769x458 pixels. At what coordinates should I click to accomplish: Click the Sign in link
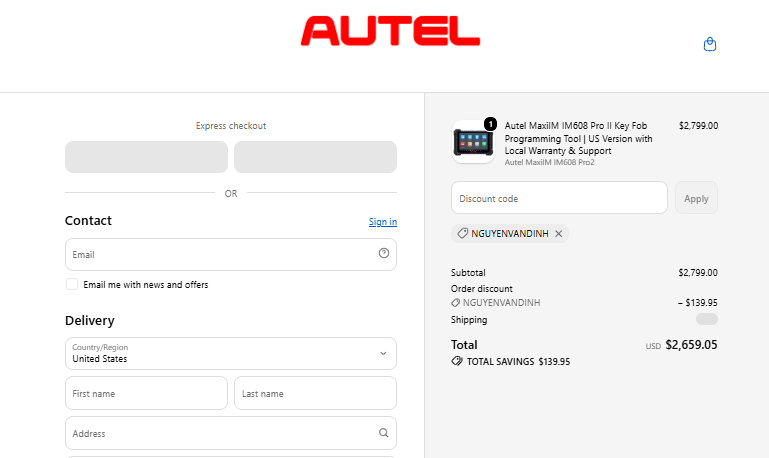[x=383, y=222]
